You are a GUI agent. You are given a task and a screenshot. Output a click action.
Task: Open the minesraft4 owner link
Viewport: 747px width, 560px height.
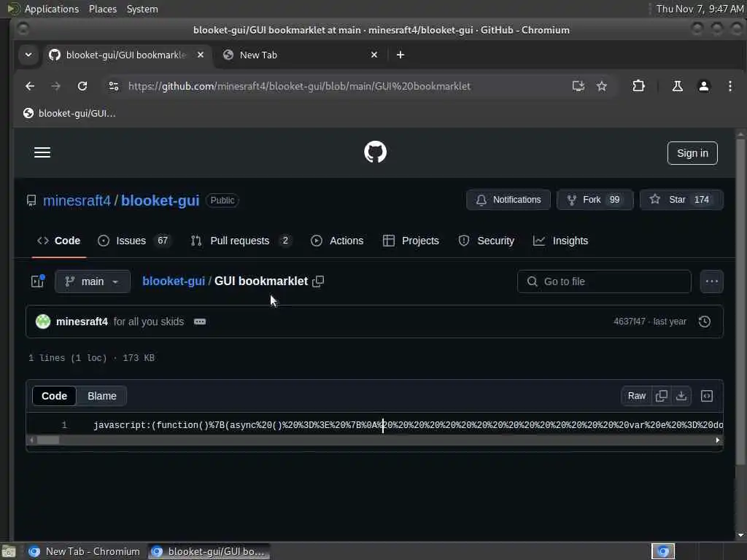click(77, 201)
